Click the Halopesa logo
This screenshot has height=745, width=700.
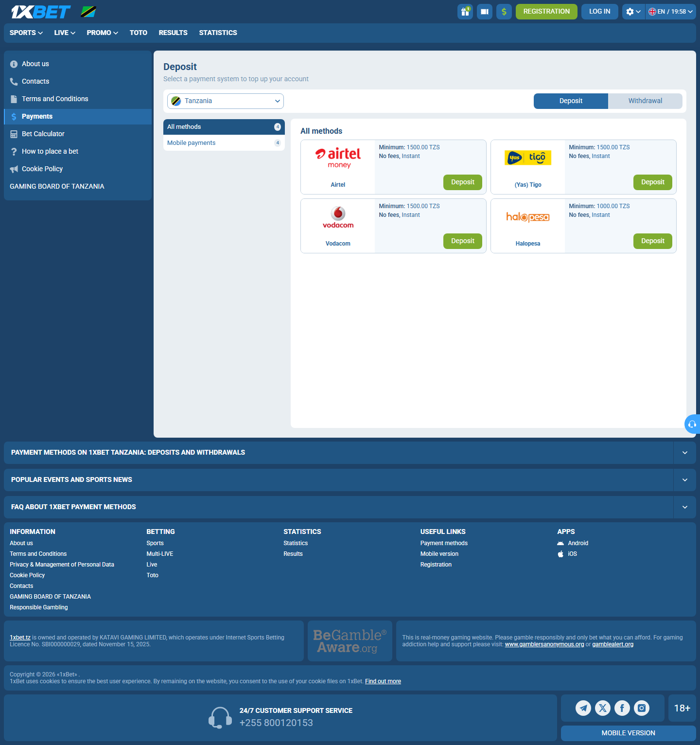528,217
